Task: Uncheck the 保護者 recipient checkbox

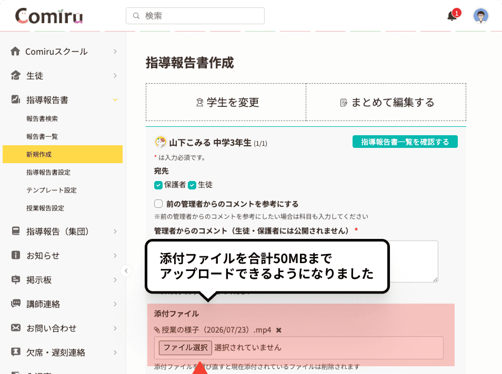Action: point(158,185)
